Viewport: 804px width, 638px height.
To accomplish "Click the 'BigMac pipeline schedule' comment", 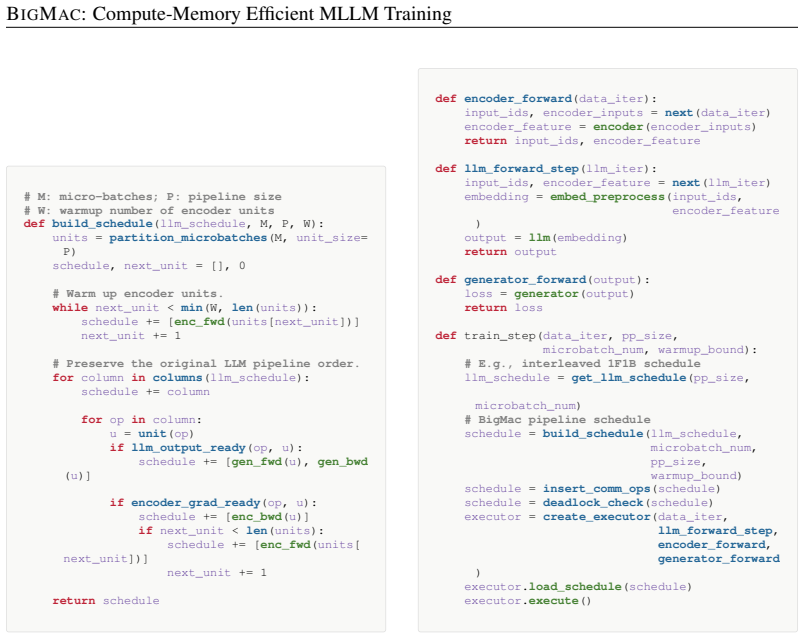I will 557,419.
